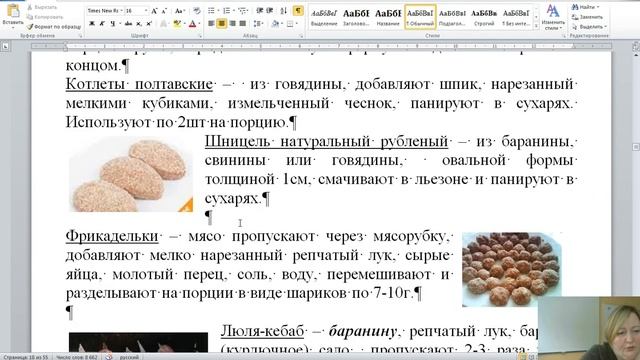Select the meatballs Фрикадельки image
Viewport: 640px width, 360px height.
[x=511, y=269]
